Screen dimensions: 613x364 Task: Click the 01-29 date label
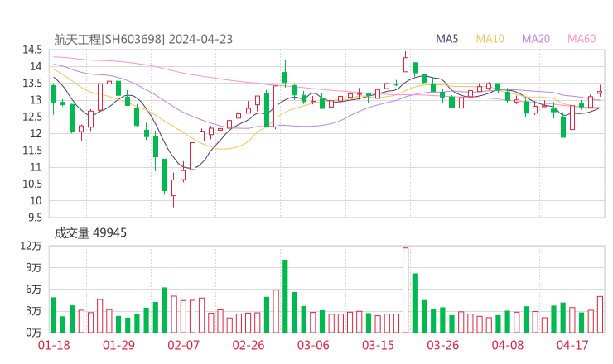point(118,345)
